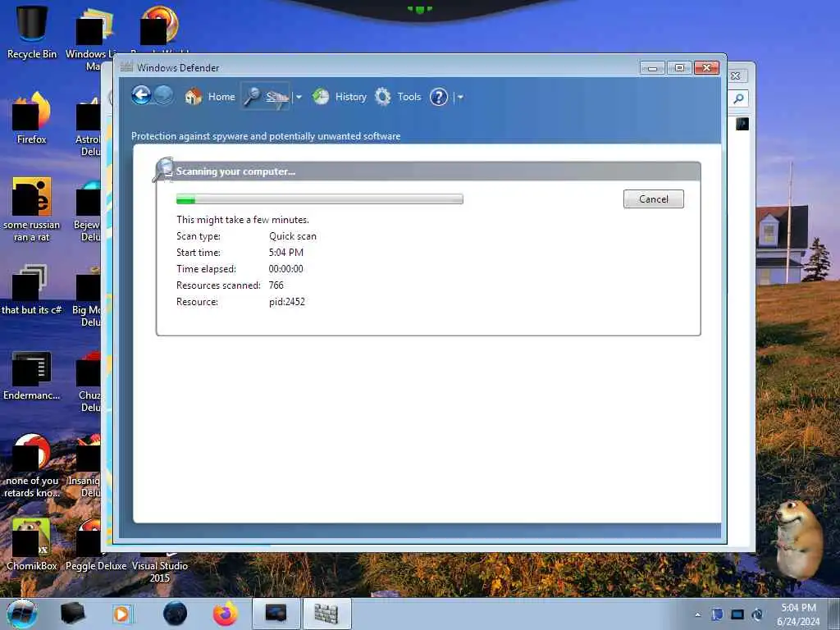This screenshot has width=840, height=630.
Task: Click the Scan magnifier toolbar button
Action: 267,97
